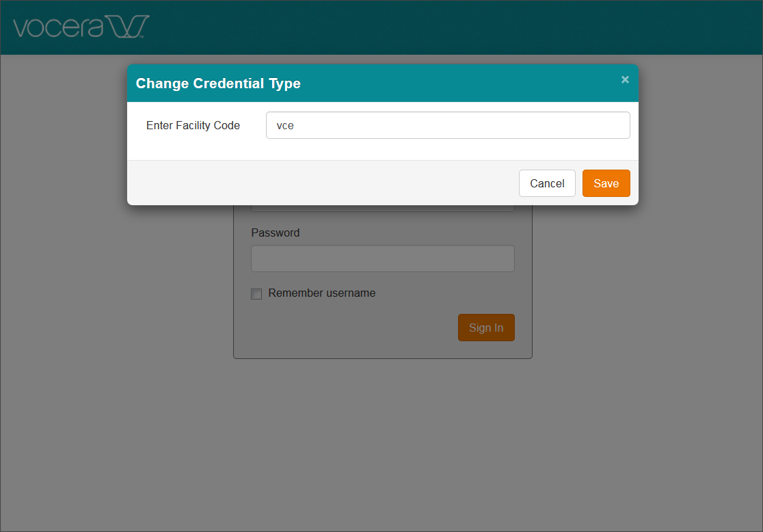Click the Enter Facility Code label
Screen dimensions: 763x532
[x=193, y=125]
